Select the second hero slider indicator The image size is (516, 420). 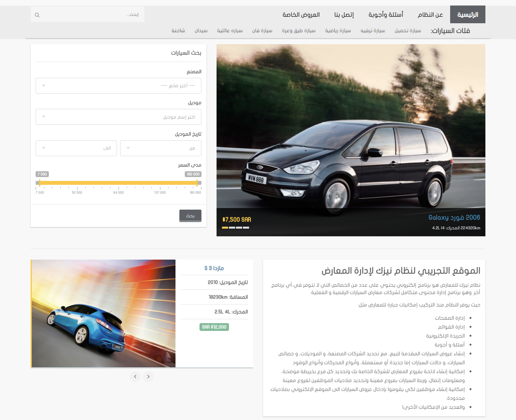click(232, 228)
